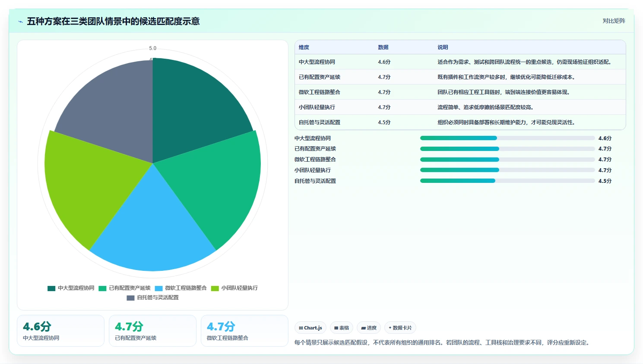The height and width of the screenshot is (364, 643).
Task: Toggle the 已有配置资产延续 legend color box
Action: (x=102, y=289)
